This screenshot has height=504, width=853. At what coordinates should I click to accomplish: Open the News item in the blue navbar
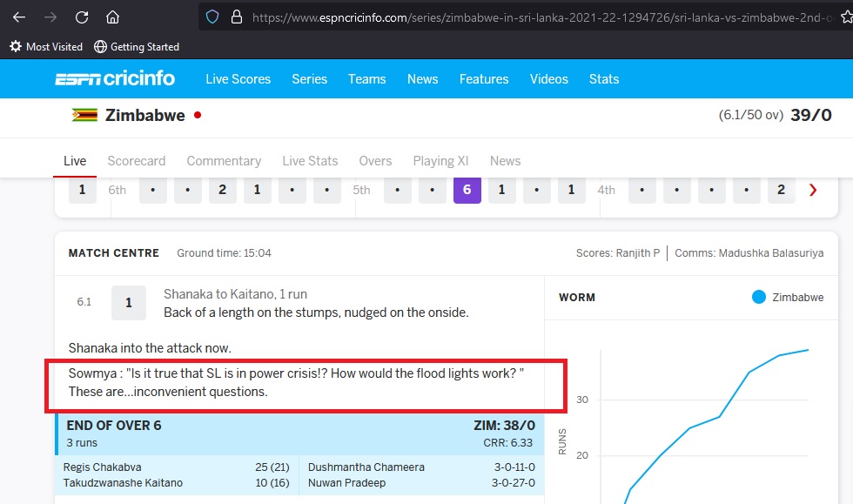point(422,79)
